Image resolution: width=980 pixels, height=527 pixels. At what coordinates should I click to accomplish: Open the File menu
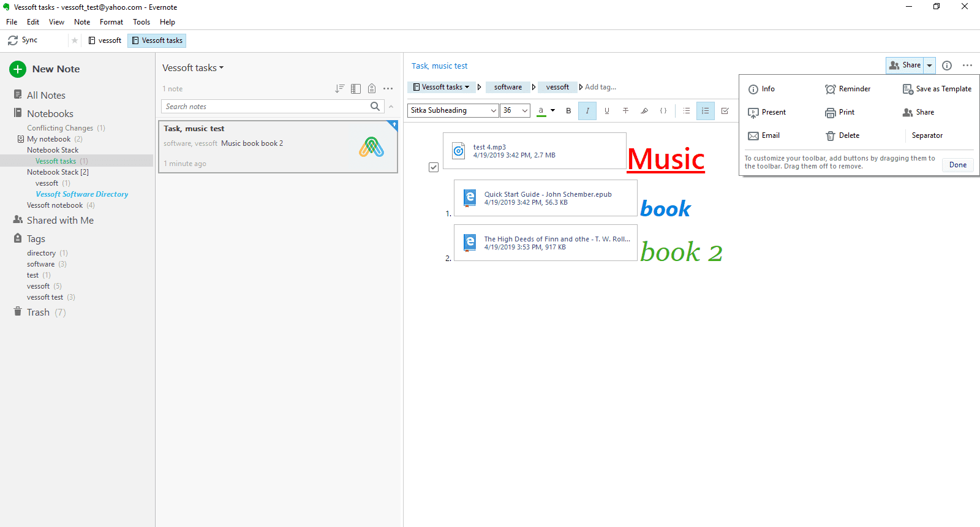12,22
